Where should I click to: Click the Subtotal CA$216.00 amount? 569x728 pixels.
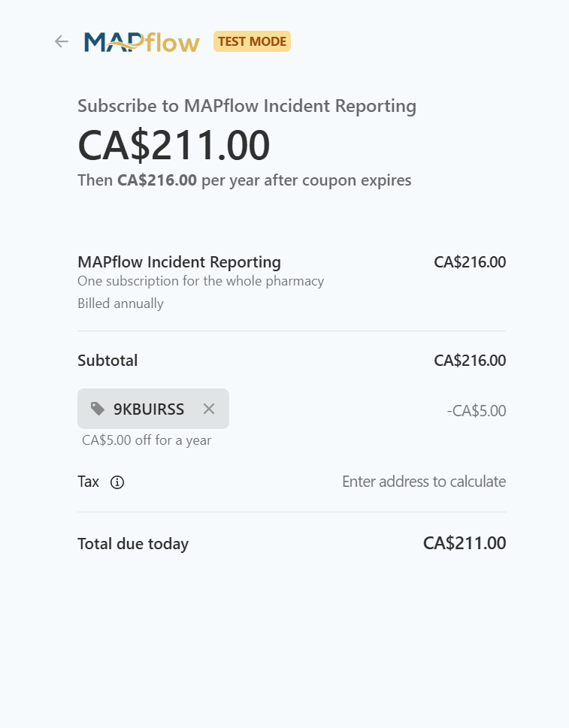[470, 361]
